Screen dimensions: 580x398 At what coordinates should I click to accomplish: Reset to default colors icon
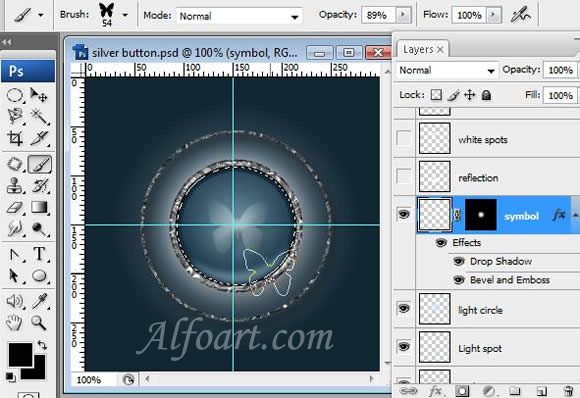[x=11, y=378]
